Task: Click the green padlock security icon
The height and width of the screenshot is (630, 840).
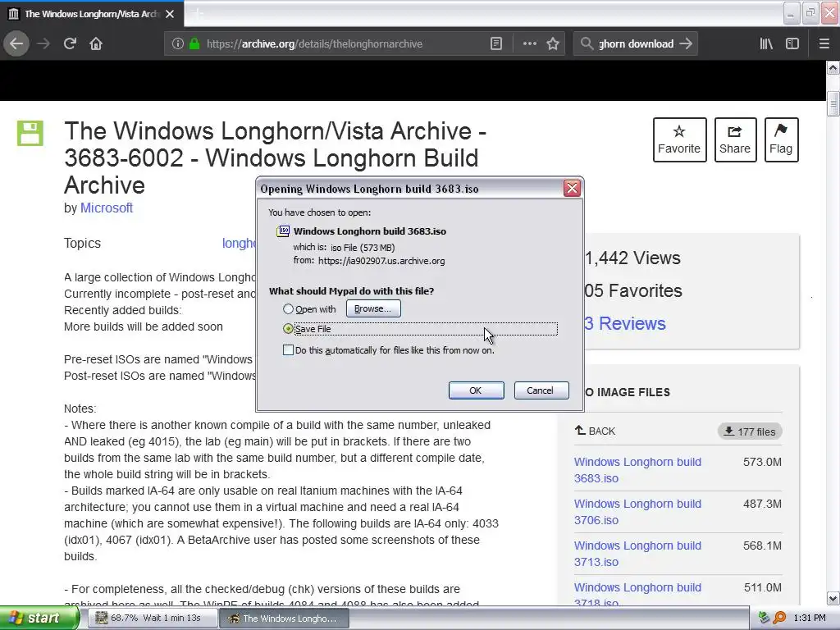Action: pos(194,44)
